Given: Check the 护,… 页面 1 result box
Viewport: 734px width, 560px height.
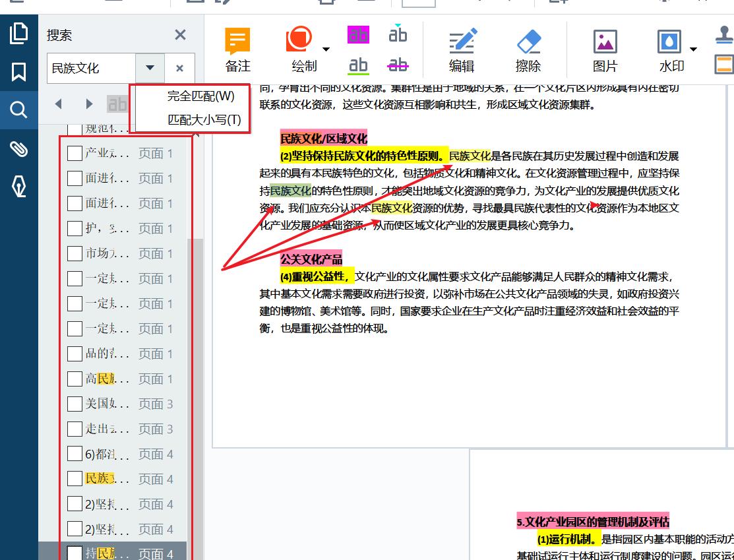Looking at the screenshot, I should point(75,228).
